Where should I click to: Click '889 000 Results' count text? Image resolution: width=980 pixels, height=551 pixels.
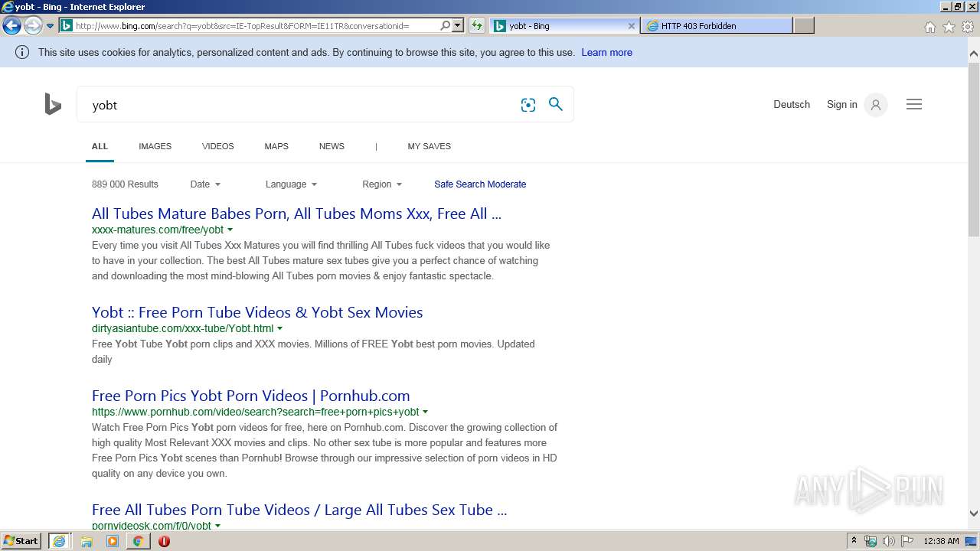125,184
